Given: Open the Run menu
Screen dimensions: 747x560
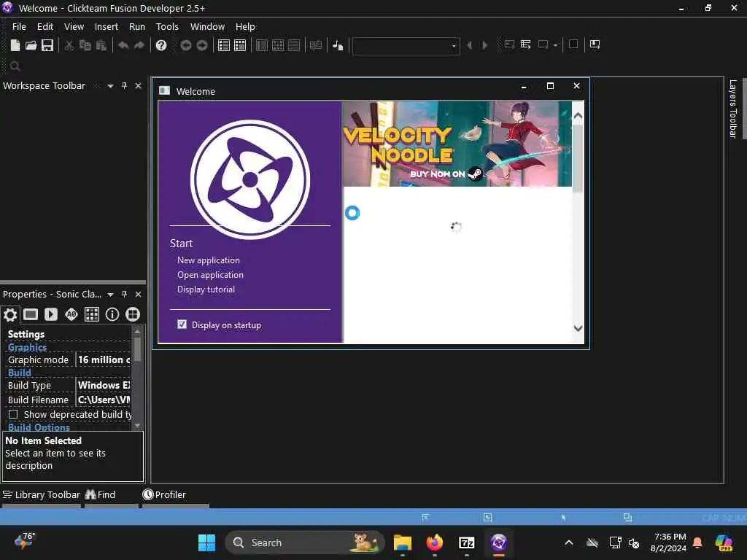Looking at the screenshot, I should tap(137, 27).
